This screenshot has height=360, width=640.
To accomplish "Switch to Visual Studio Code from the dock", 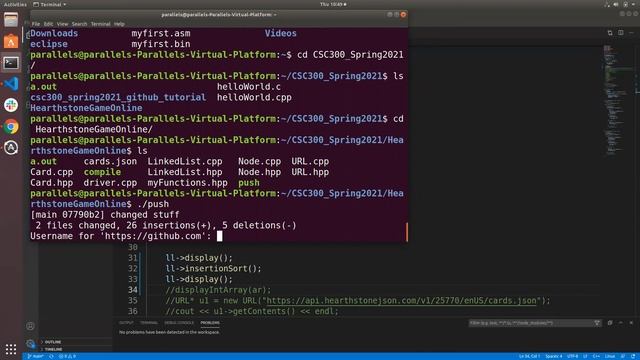I will [11, 84].
